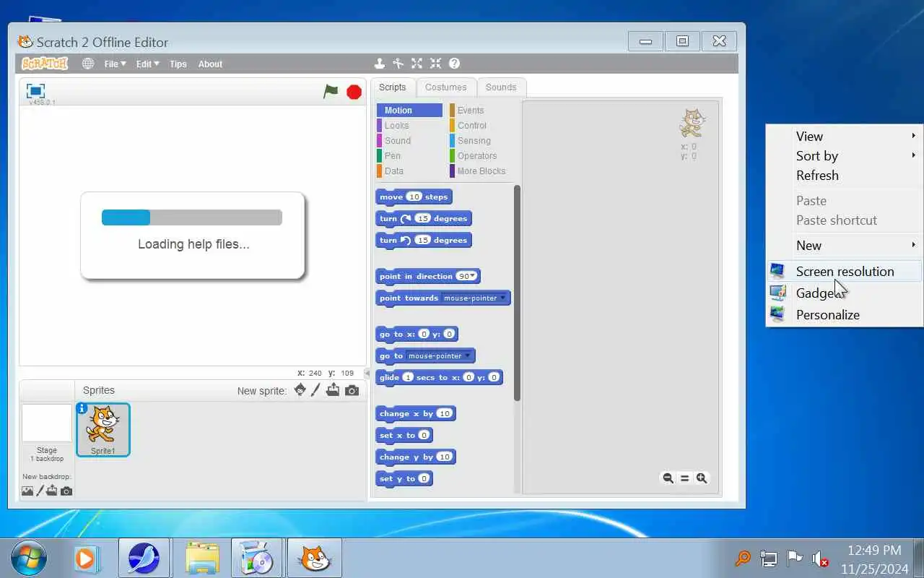Click the red stop sign button
This screenshot has height=578, width=924.
(354, 92)
